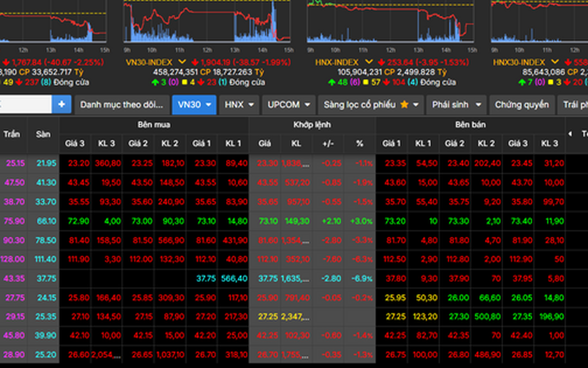The height and width of the screenshot is (368, 588).
Task: Switch to Danh mục theo dõi tab
Action: [122, 105]
